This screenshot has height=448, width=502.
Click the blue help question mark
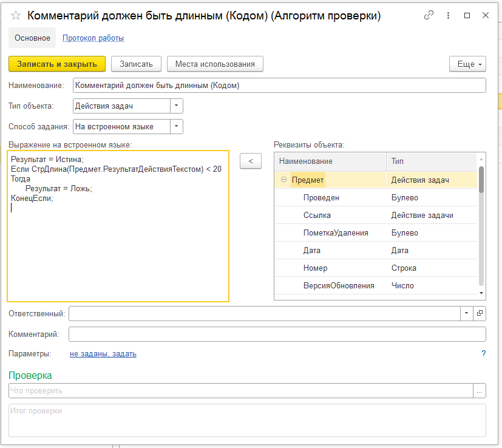click(x=483, y=353)
